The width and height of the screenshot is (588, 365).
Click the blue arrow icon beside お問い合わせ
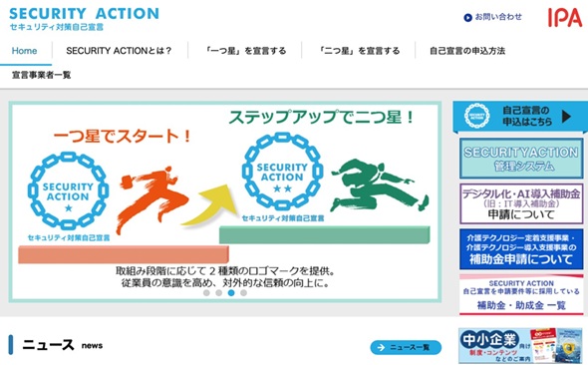pos(467,17)
